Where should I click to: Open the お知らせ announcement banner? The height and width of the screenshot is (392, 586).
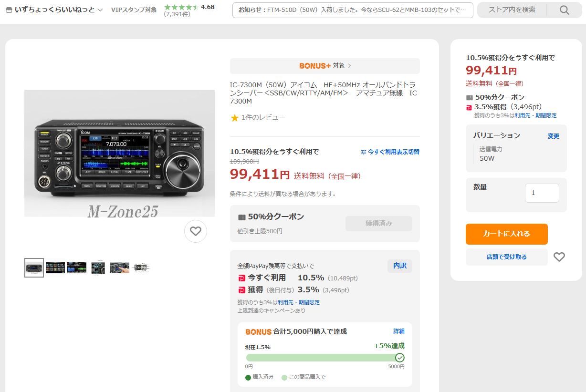[x=353, y=10]
